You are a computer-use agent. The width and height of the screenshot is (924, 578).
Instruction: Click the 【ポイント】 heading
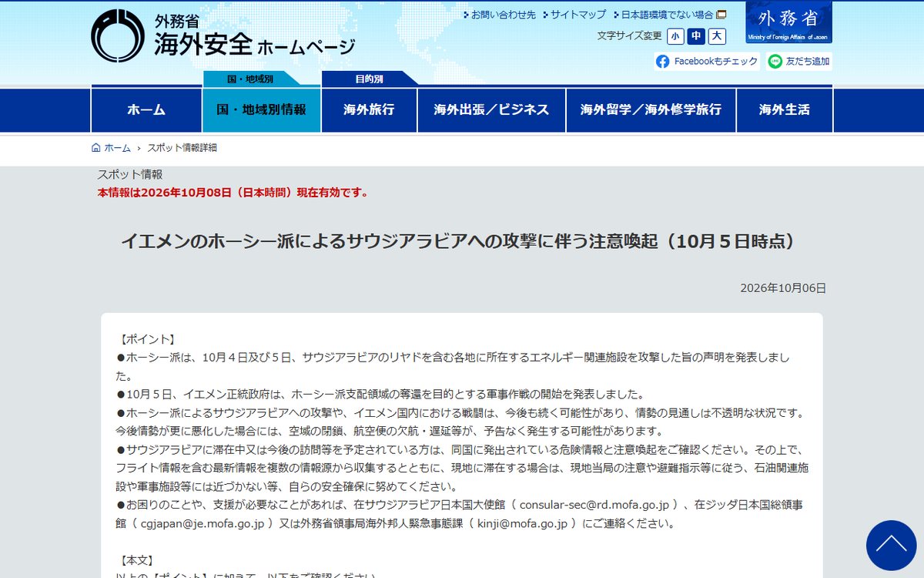point(148,339)
